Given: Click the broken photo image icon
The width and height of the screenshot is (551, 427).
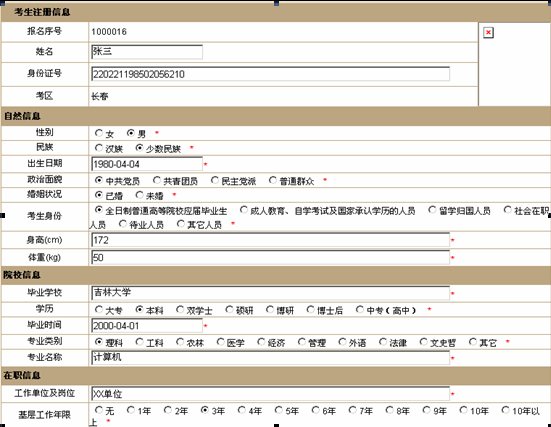Looking at the screenshot, I should click(488, 32).
